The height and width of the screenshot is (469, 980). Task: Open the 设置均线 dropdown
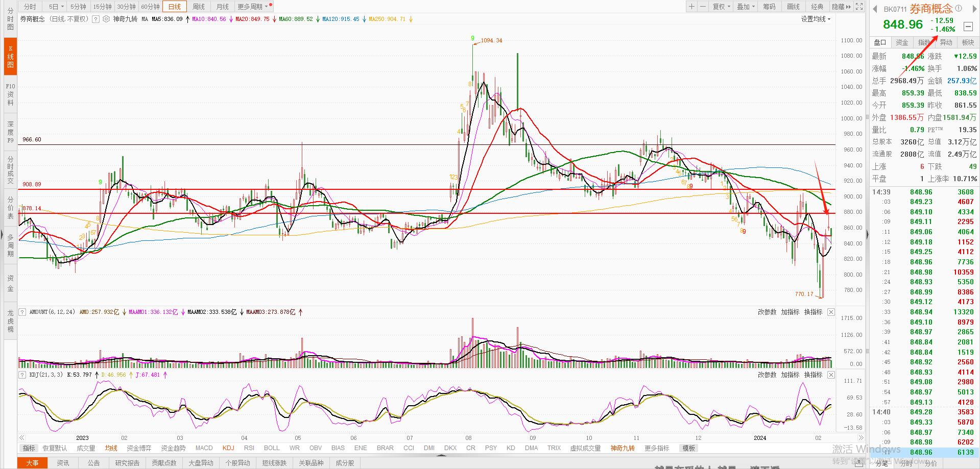coord(816,19)
